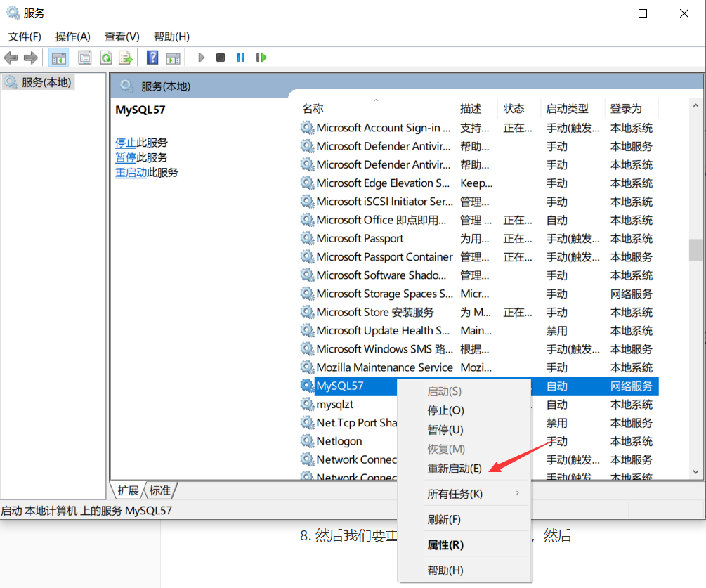Select the Microsoft Passport service row
Image resolution: width=706 pixels, height=588 pixels.
478,239
